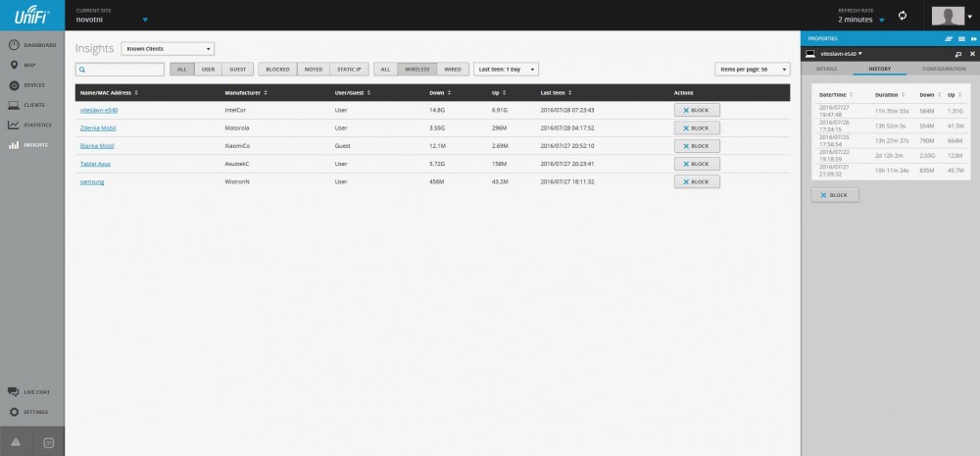The image size is (980, 456).
Task: Open the Items per page dropdown
Action: click(x=753, y=70)
